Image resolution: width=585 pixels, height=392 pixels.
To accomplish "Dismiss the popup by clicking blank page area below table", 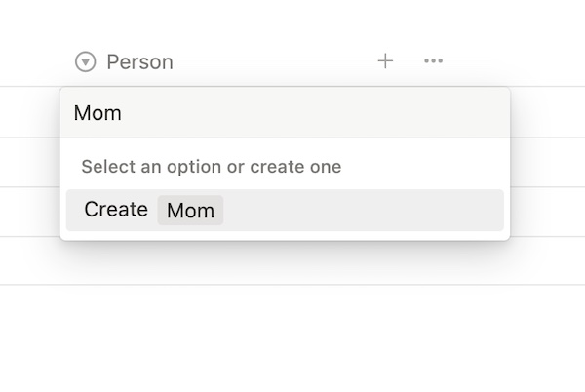I will [x=292, y=339].
